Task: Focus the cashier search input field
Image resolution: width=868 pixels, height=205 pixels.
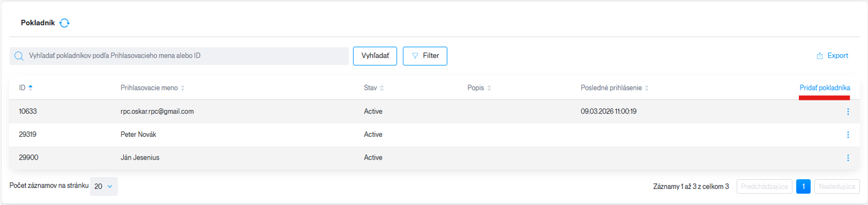Action: coord(179,56)
